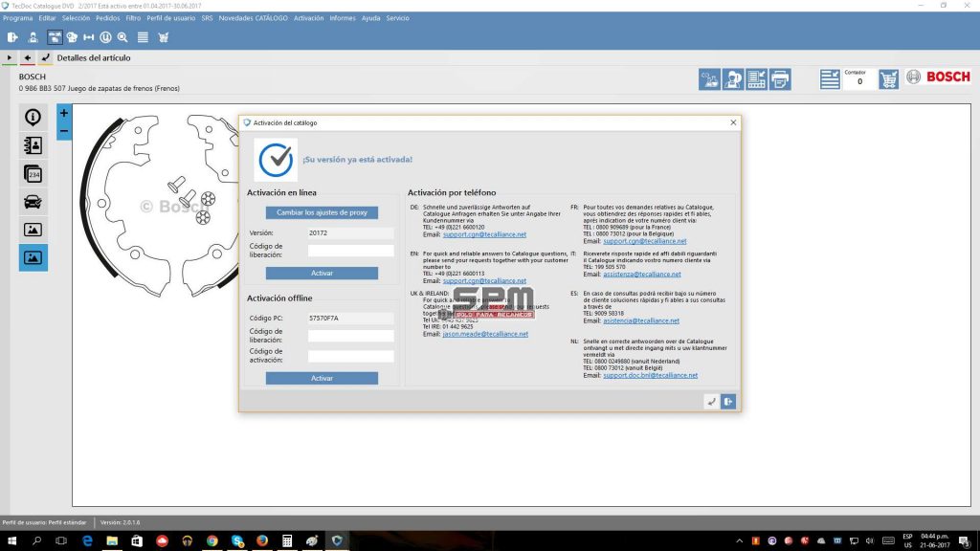
Task: Click the dialog exit icon at bottom right
Action: pyautogui.click(x=728, y=402)
